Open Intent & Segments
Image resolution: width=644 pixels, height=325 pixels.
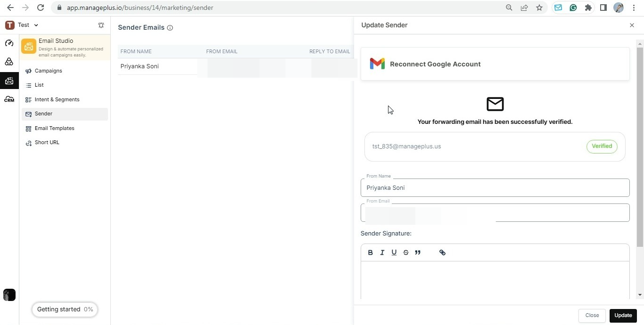coord(65,99)
